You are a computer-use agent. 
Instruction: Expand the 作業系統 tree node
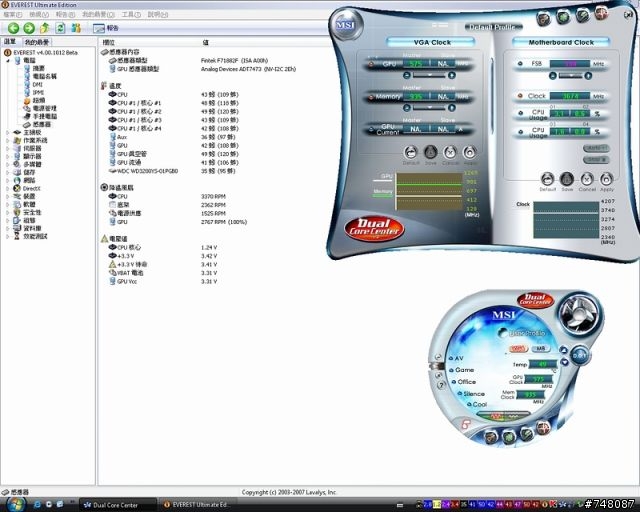tap(7, 140)
